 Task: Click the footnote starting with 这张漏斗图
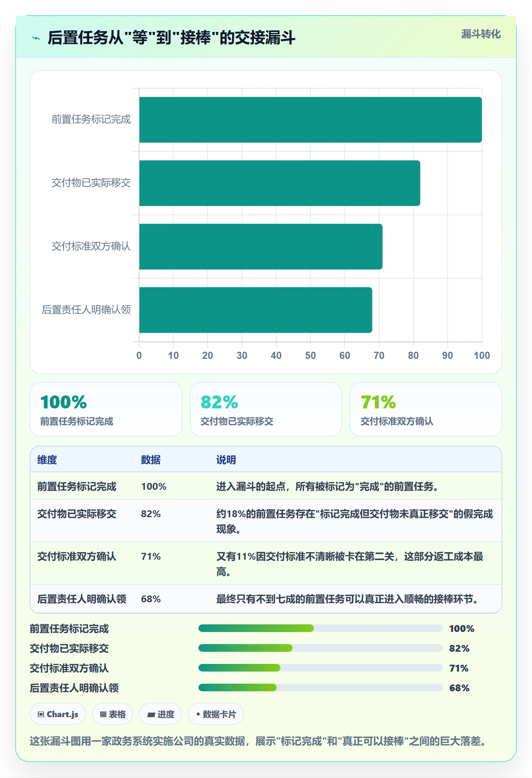(258, 741)
